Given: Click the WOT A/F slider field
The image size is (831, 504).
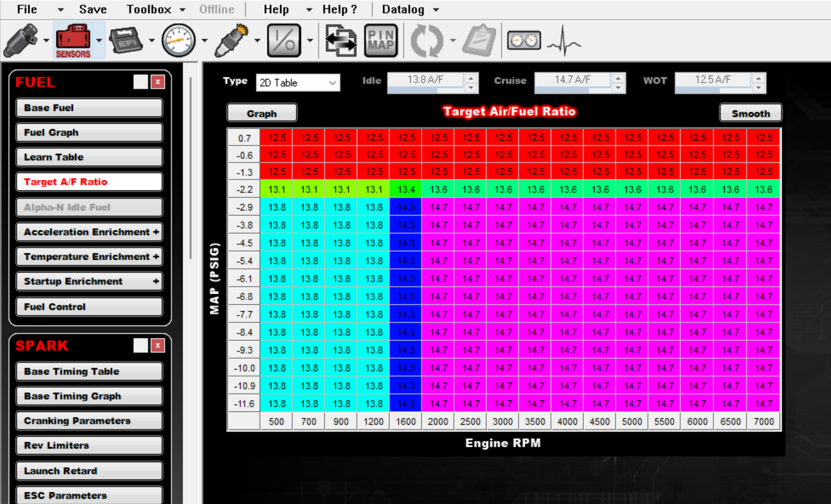Looking at the screenshot, I should click(x=712, y=83).
